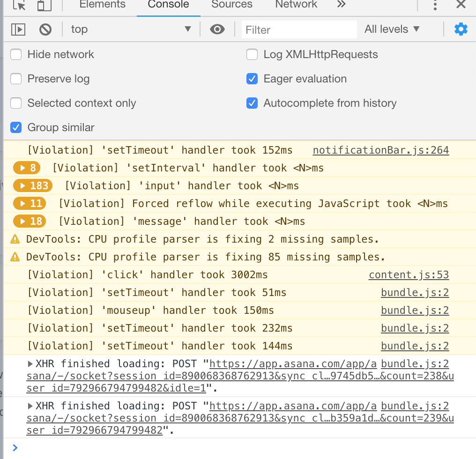Open the DevTools three-dot menu
Screen dimensions: 476x459
[x=435, y=5]
